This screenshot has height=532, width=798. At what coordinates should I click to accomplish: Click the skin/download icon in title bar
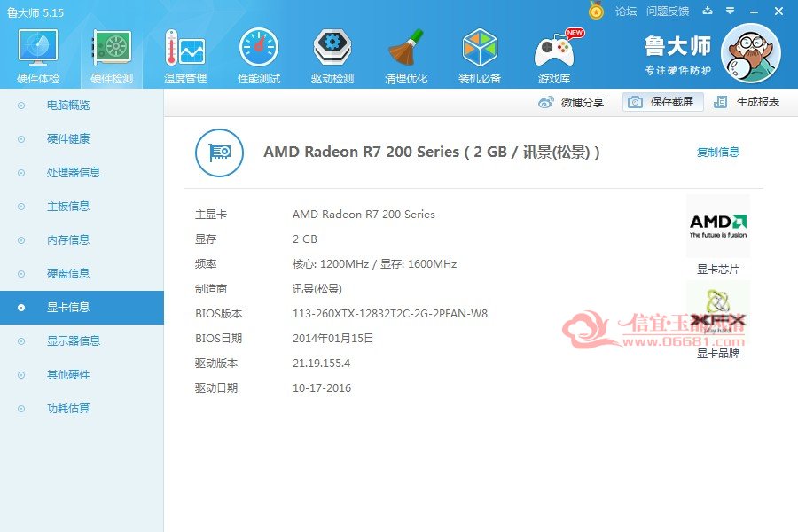[x=708, y=11]
